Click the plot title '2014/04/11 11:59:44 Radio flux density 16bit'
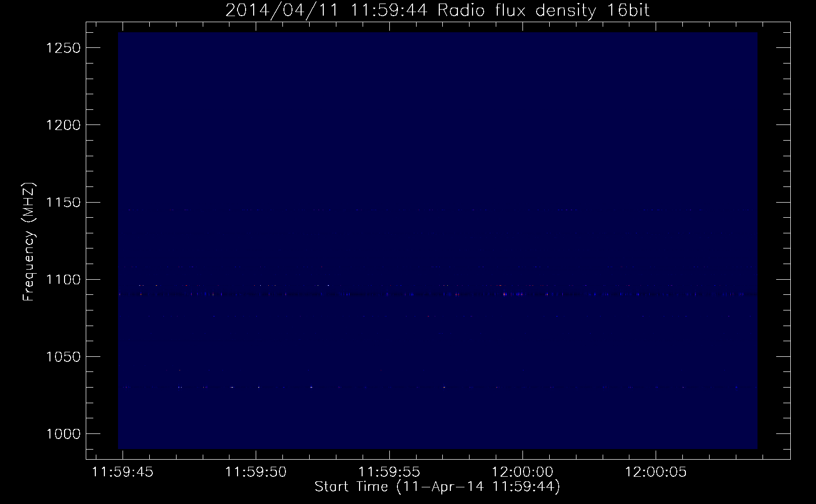816x504 pixels. coord(437,10)
